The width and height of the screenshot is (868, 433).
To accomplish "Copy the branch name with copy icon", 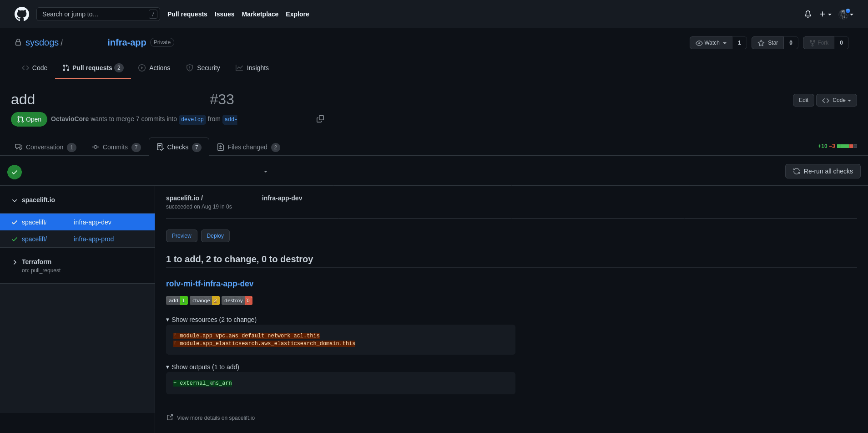I will [320, 119].
